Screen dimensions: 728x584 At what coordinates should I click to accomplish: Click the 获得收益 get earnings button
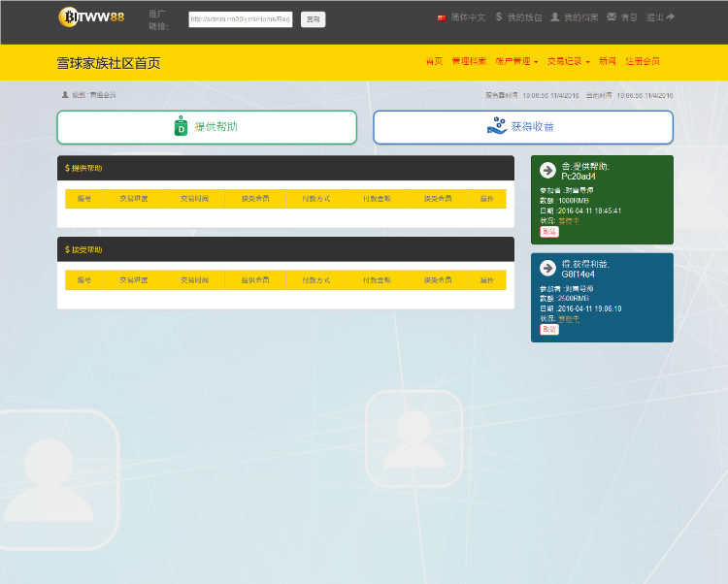523,127
